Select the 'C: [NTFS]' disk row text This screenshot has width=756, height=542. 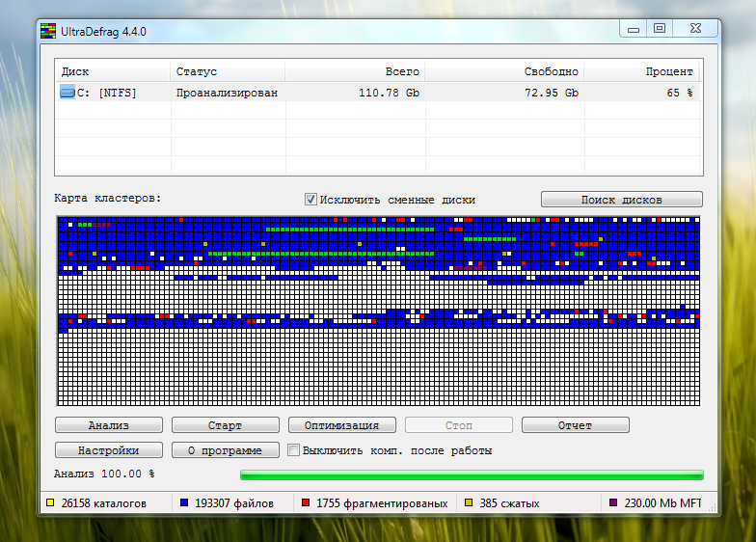(x=106, y=93)
